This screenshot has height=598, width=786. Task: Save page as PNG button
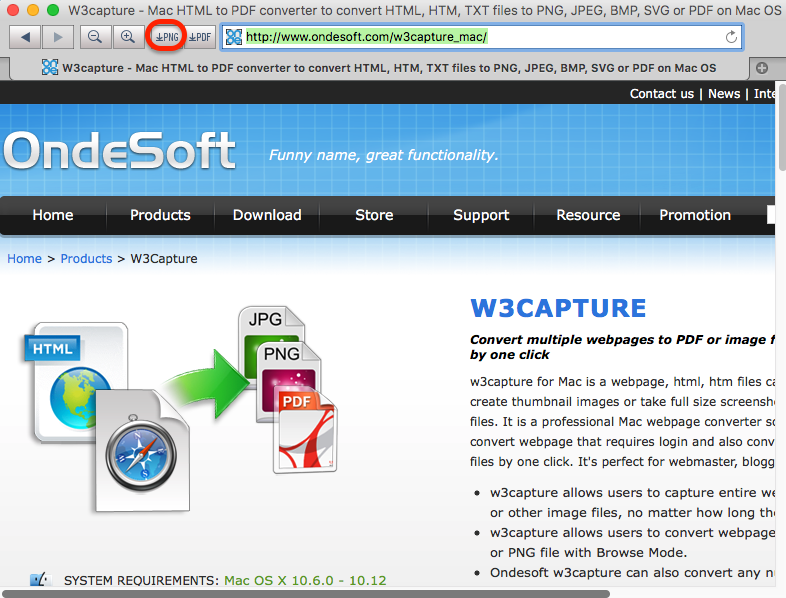pyautogui.click(x=166, y=37)
